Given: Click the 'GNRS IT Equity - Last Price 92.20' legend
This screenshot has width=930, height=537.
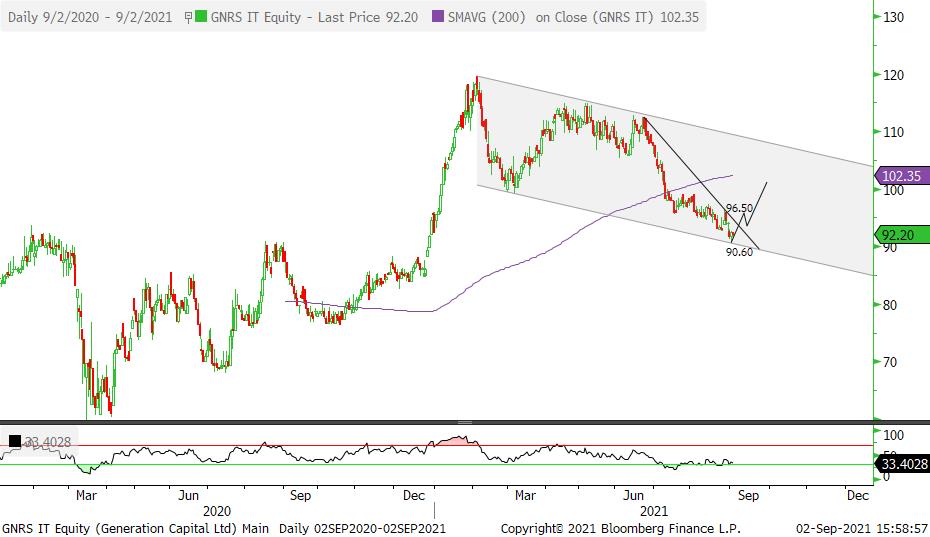Looking at the screenshot, I should click(x=314, y=17).
